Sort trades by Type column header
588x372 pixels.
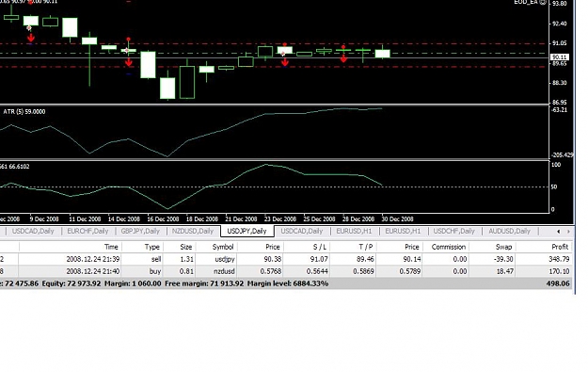(x=152, y=247)
